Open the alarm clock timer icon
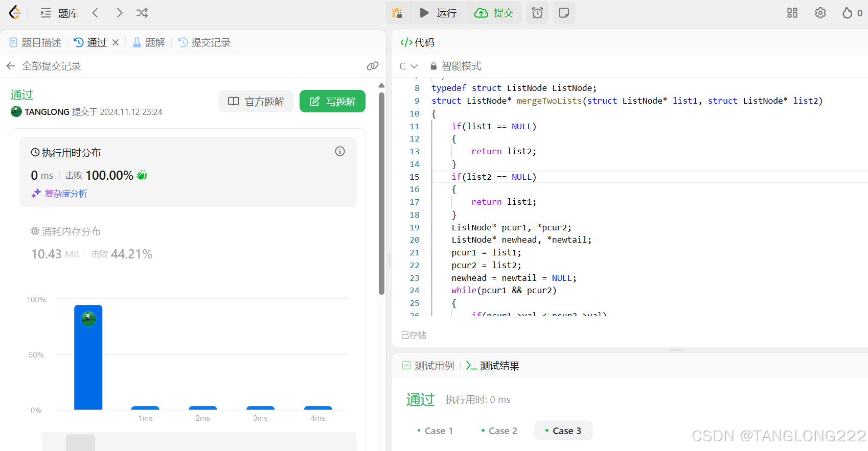868x451 pixels. (537, 13)
